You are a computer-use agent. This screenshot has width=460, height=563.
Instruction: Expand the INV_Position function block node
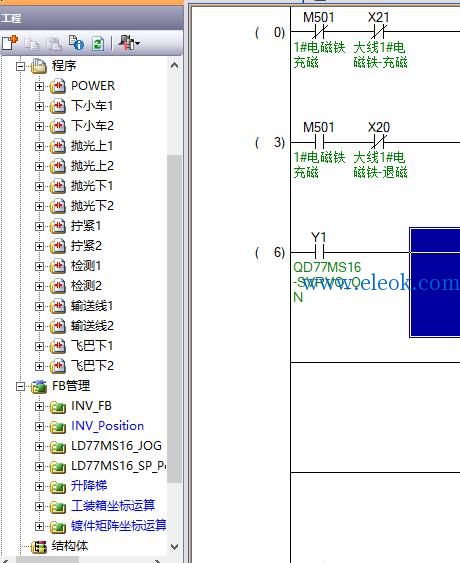click(39, 426)
